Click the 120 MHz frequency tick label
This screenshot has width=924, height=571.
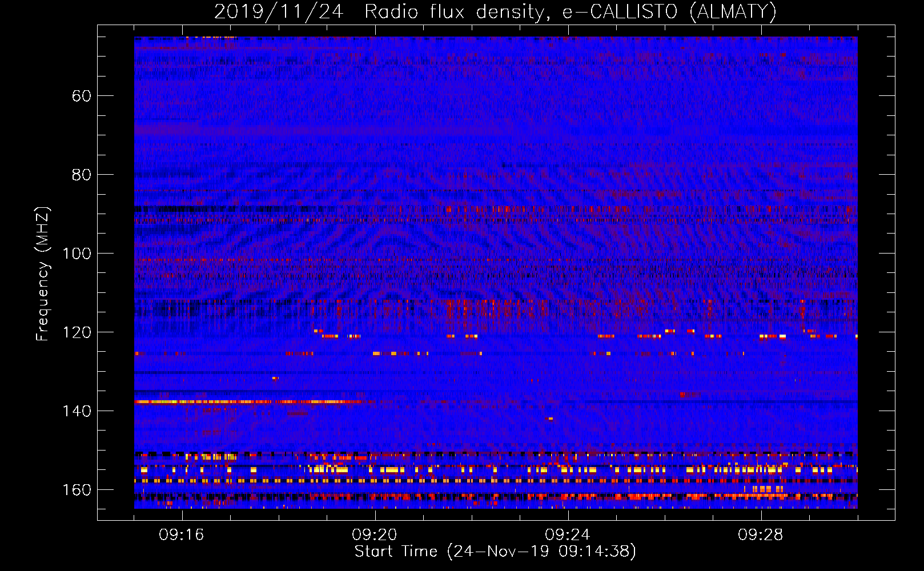(x=77, y=332)
